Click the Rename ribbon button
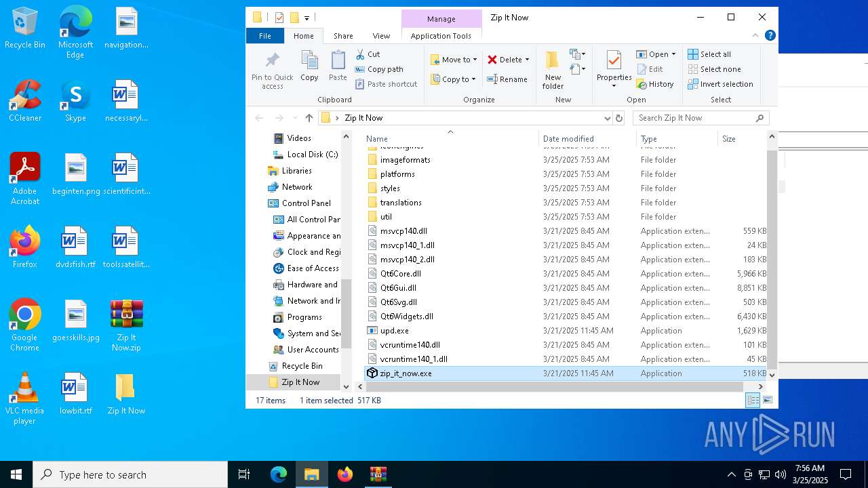The width and height of the screenshot is (868, 488). coord(507,79)
